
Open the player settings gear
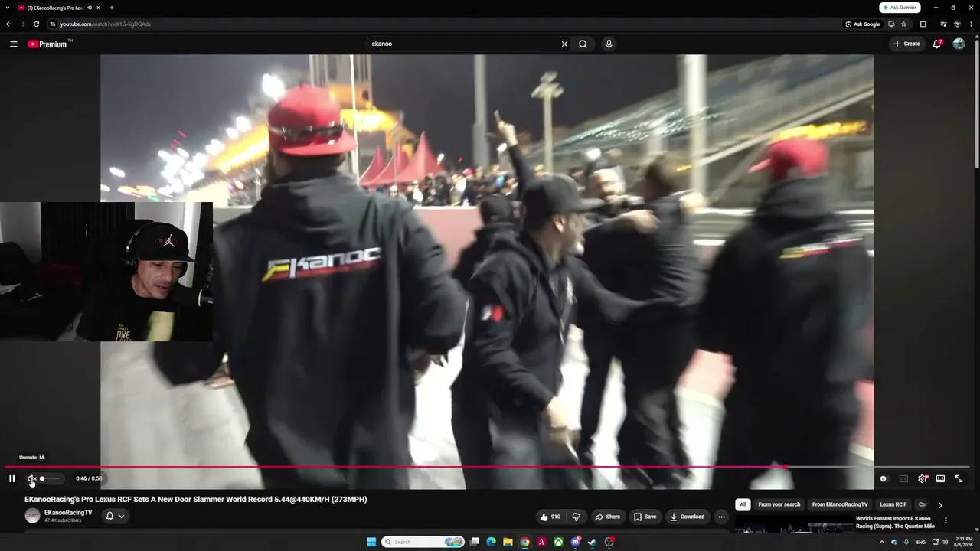click(x=922, y=478)
